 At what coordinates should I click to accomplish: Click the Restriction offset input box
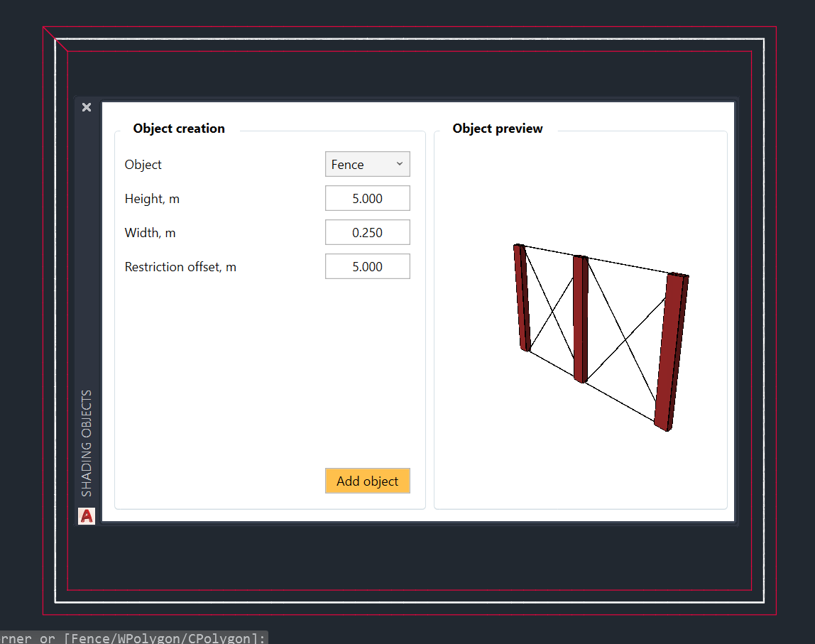pyautogui.click(x=367, y=267)
